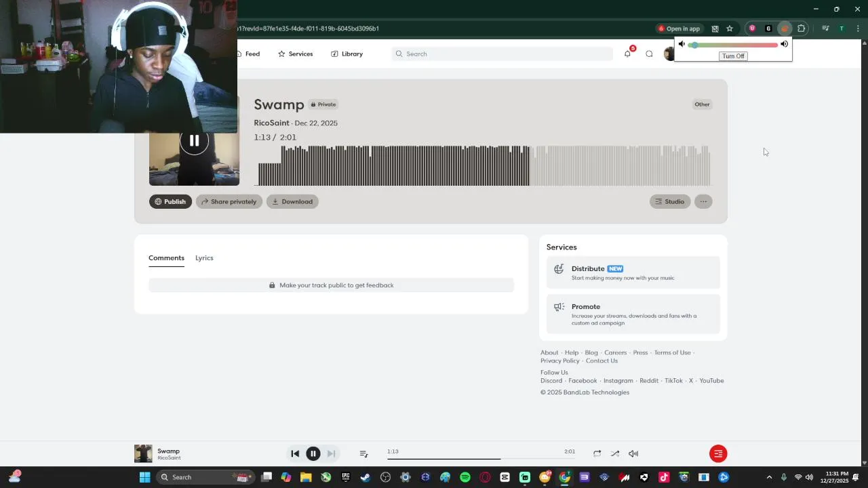
Task: Click the orange volume extension icon
Action: coord(785,28)
